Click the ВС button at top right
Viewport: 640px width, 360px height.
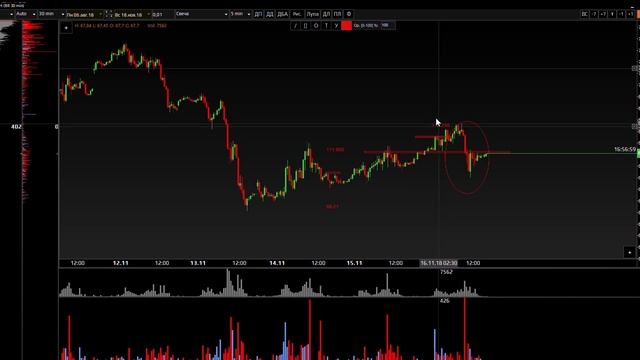[585, 14]
